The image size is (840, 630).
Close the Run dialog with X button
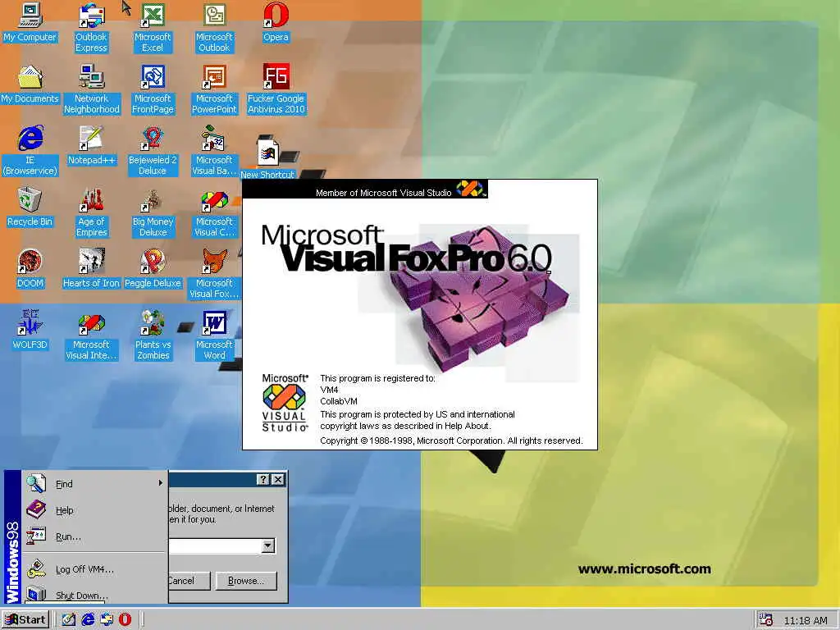[278, 479]
